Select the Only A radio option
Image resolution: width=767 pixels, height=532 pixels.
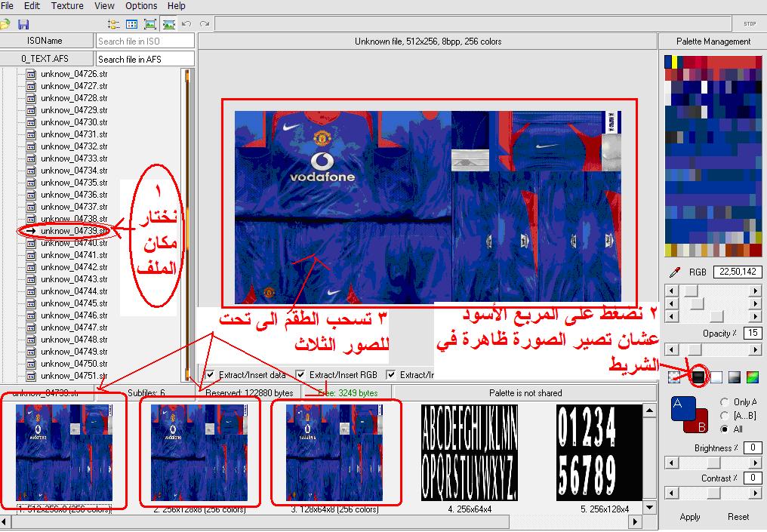(x=725, y=402)
